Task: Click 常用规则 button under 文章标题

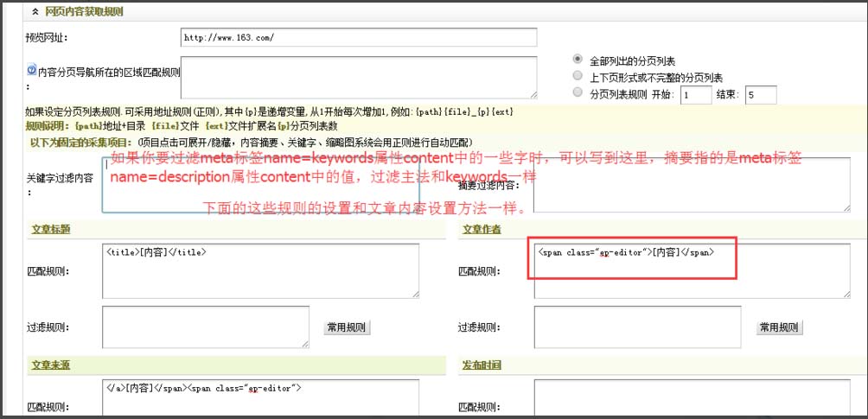Action: pyautogui.click(x=347, y=327)
